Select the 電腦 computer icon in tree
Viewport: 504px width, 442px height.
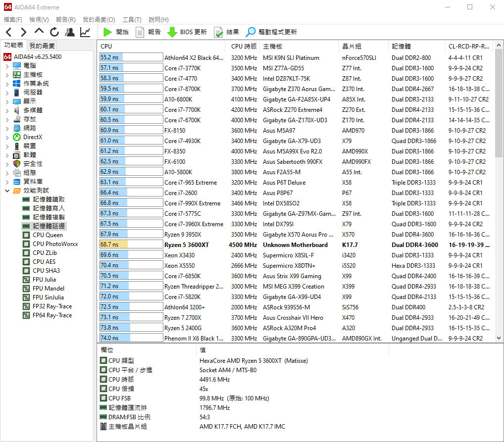click(17, 65)
